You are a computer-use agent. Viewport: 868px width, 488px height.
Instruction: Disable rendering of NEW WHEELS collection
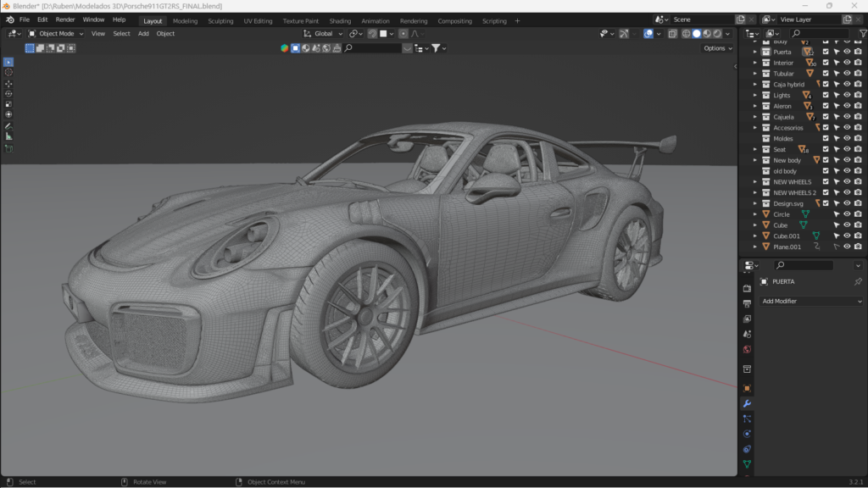click(x=858, y=181)
